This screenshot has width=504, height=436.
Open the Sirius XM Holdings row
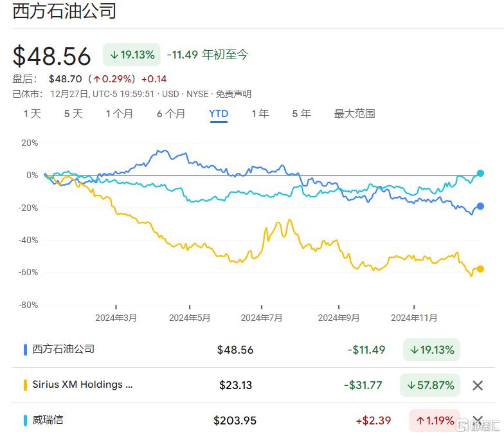point(82,385)
